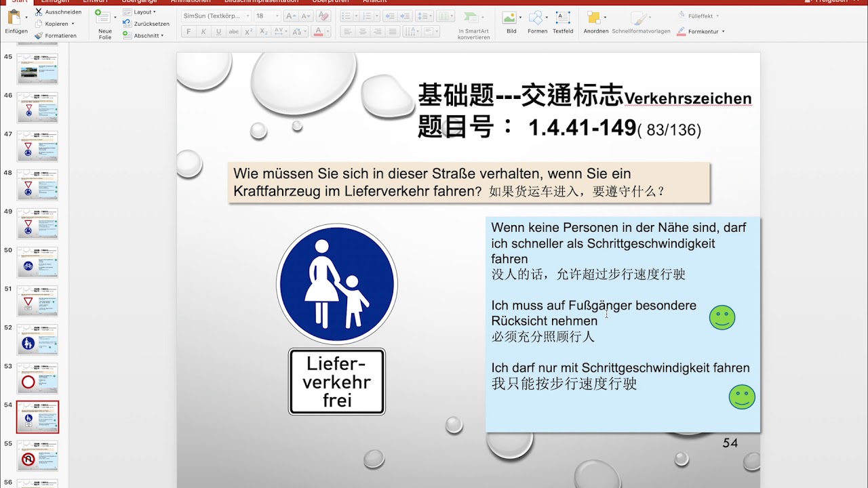Align text to the right
Image resolution: width=868 pixels, height=488 pixels.
(x=377, y=31)
